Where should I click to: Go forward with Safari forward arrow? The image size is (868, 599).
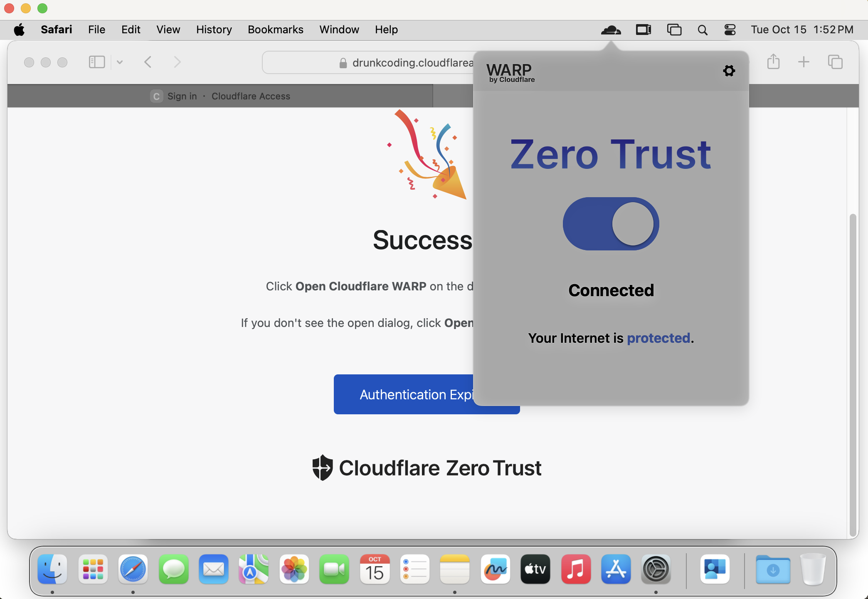click(x=177, y=62)
